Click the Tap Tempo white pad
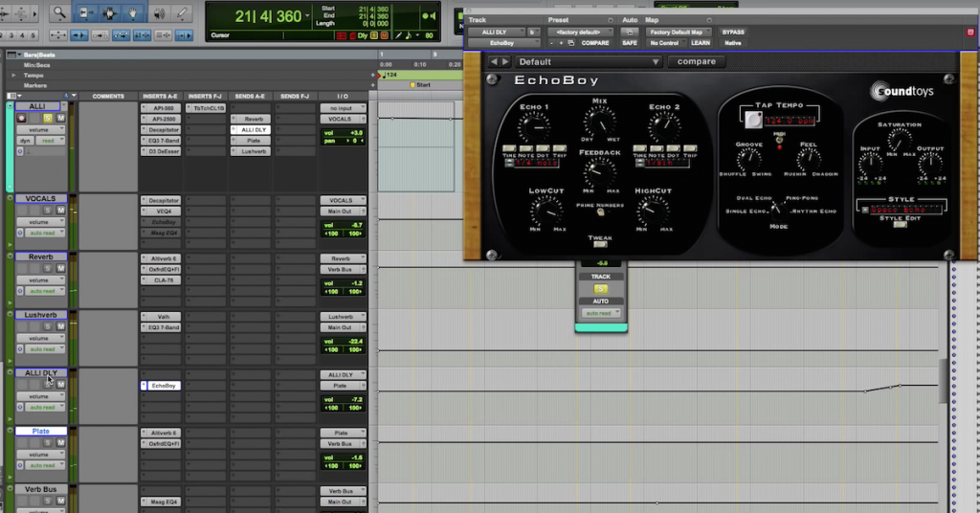This screenshot has height=513, width=980. click(754, 120)
